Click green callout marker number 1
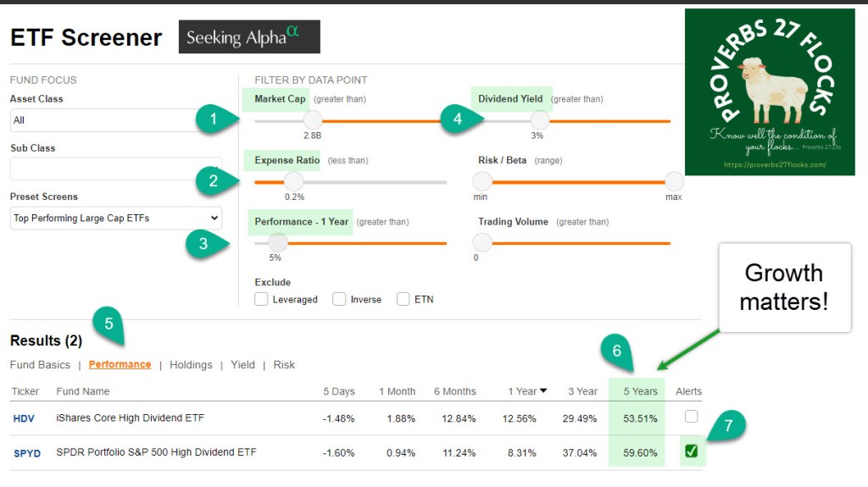 (x=213, y=119)
